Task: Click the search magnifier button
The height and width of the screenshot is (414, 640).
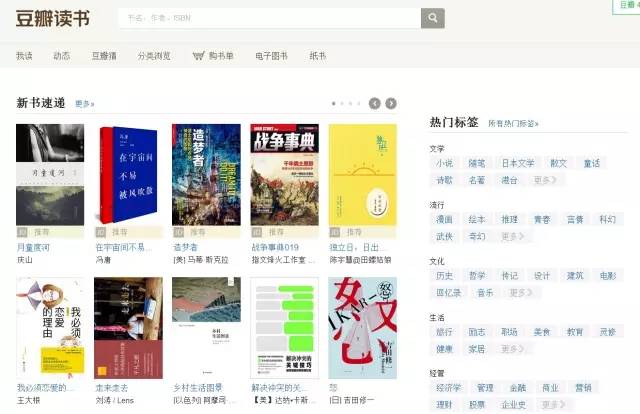Action: (x=433, y=18)
